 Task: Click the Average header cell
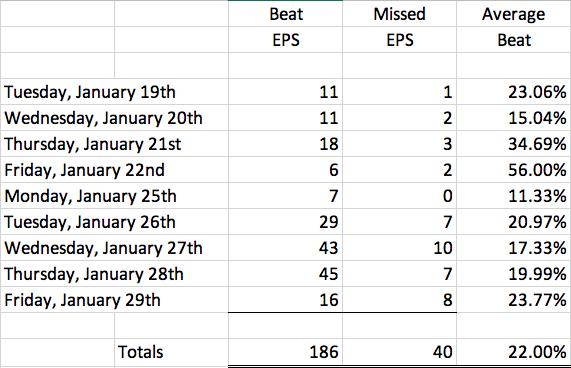pos(513,13)
